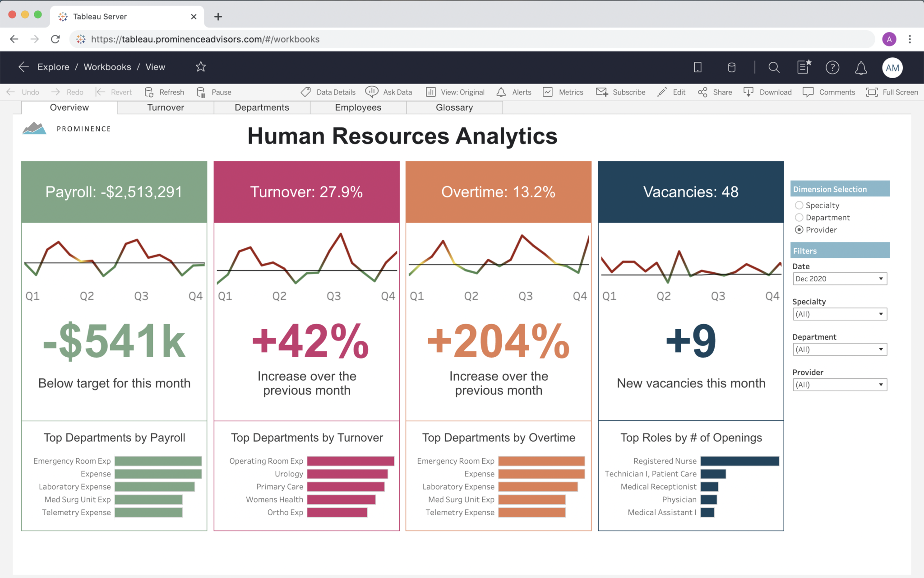The height and width of the screenshot is (578, 924).
Task: Switch to the Glossary tab
Action: click(454, 107)
